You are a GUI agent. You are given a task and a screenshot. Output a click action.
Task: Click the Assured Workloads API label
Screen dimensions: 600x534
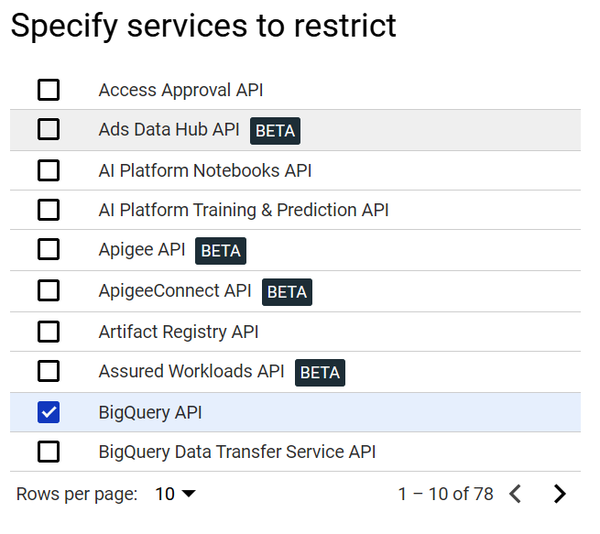191,371
